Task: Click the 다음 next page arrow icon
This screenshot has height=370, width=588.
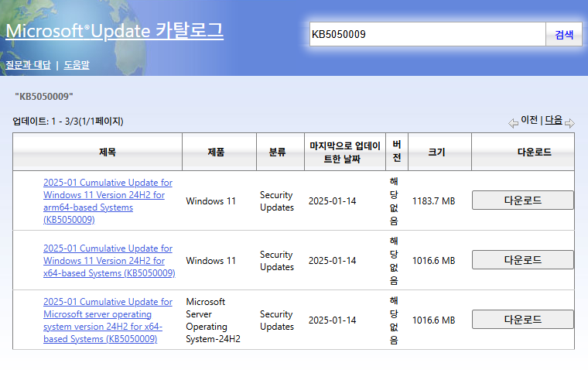Action: pyautogui.click(x=569, y=123)
